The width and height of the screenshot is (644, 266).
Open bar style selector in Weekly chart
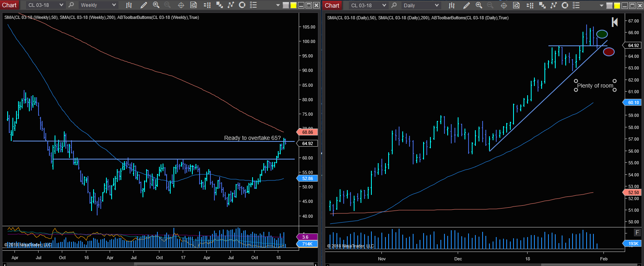pyautogui.click(x=129, y=5)
